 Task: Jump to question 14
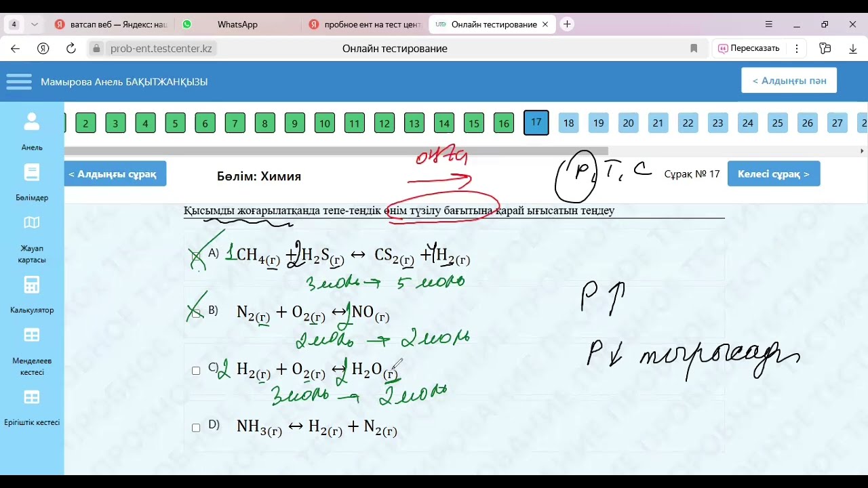coord(443,123)
